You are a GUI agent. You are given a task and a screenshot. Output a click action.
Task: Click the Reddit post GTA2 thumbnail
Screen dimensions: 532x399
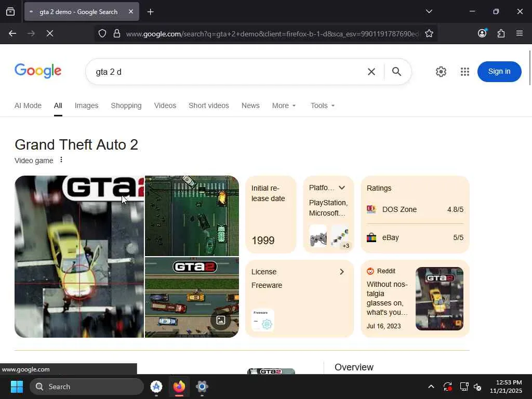pos(440,299)
